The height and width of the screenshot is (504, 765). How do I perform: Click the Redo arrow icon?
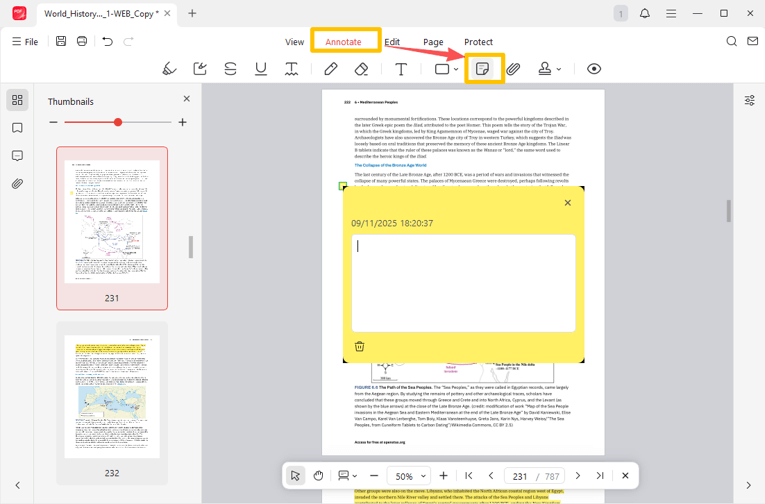coord(128,41)
